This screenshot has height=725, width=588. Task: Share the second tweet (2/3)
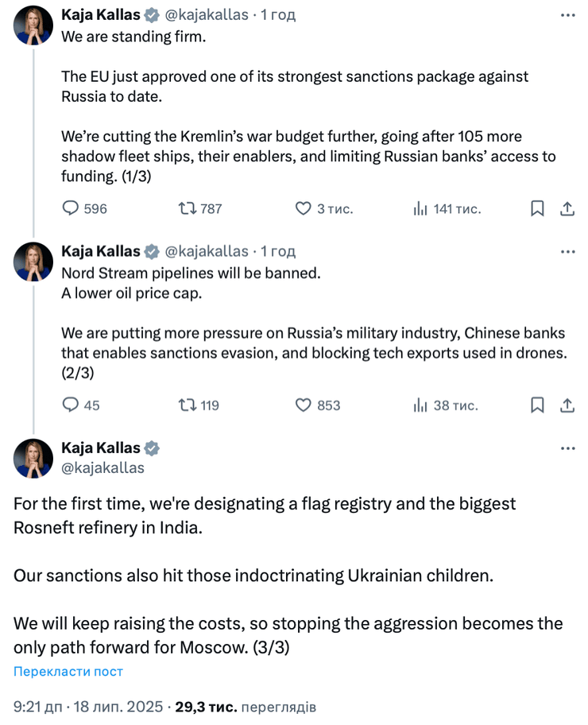click(x=567, y=405)
